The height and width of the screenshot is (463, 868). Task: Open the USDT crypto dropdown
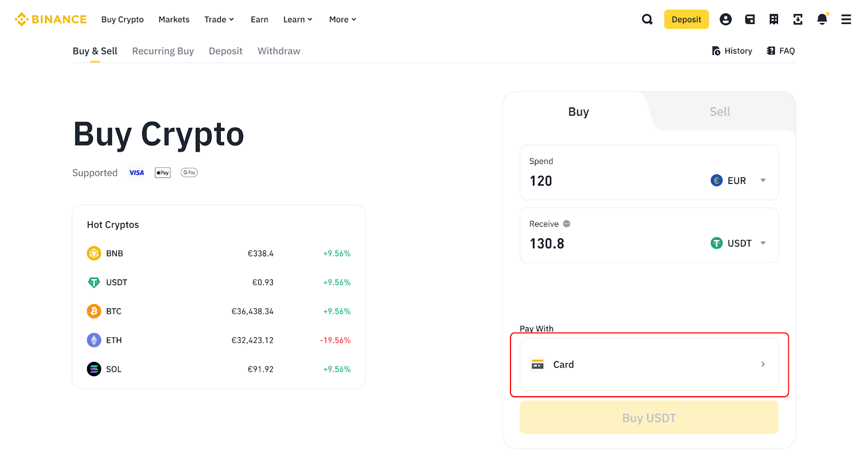tap(738, 243)
